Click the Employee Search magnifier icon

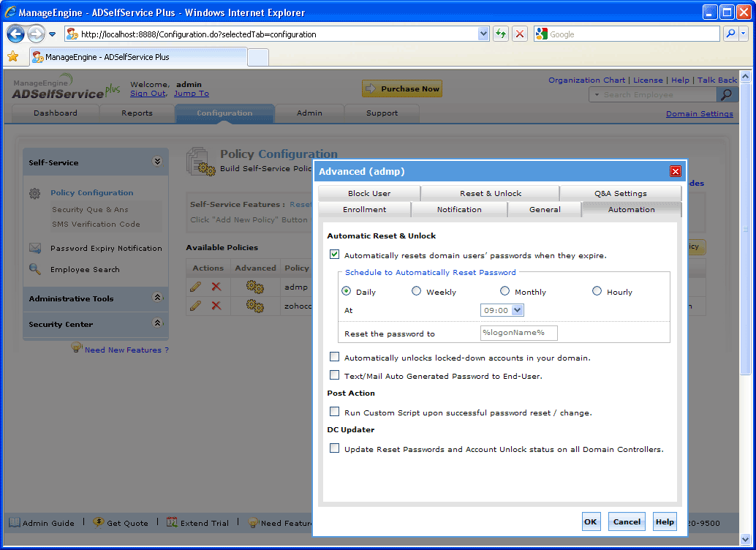[x=34, y=268]
